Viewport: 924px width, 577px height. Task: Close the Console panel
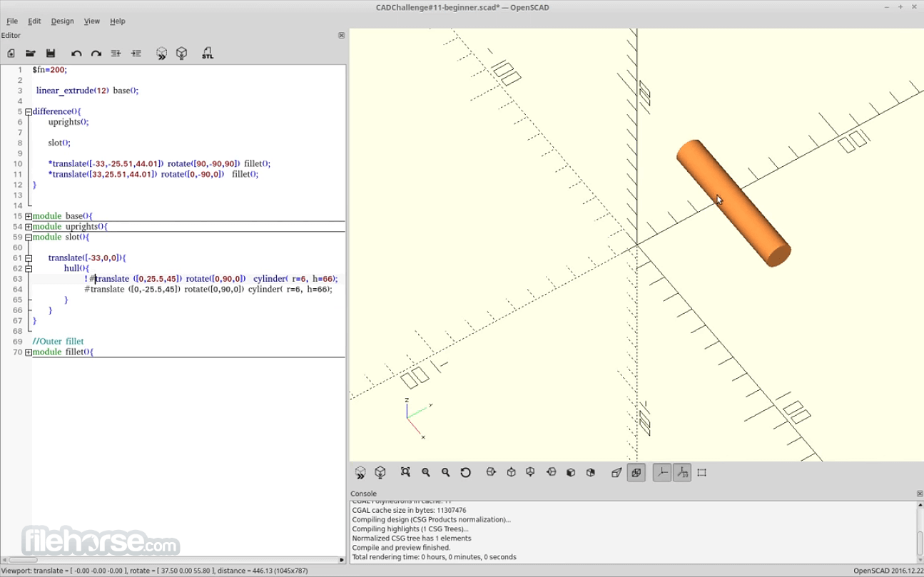(x=919, y=494)
